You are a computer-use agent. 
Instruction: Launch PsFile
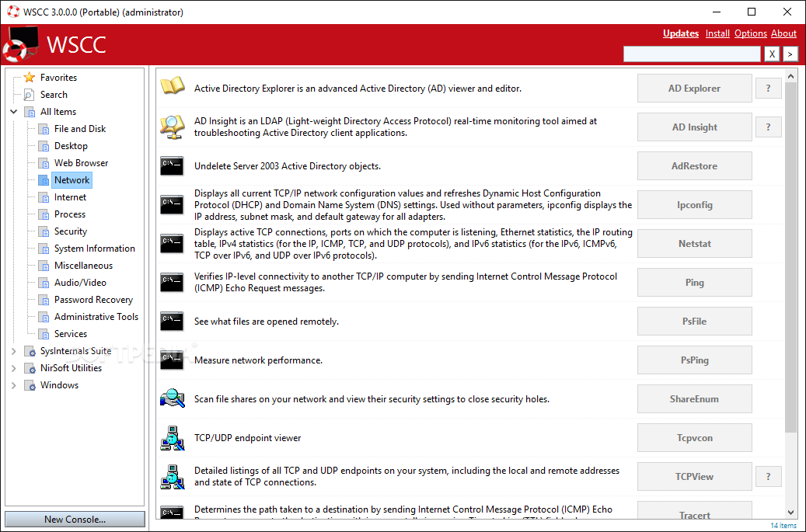click(694, 321)
